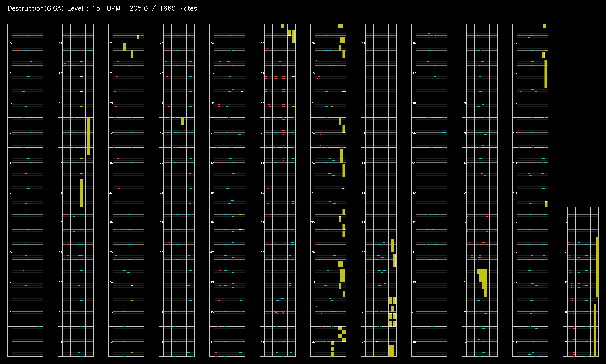This screenshot has height=364, width=606.
Task: Select the measure number label "21"
Action: click(61, 43)
